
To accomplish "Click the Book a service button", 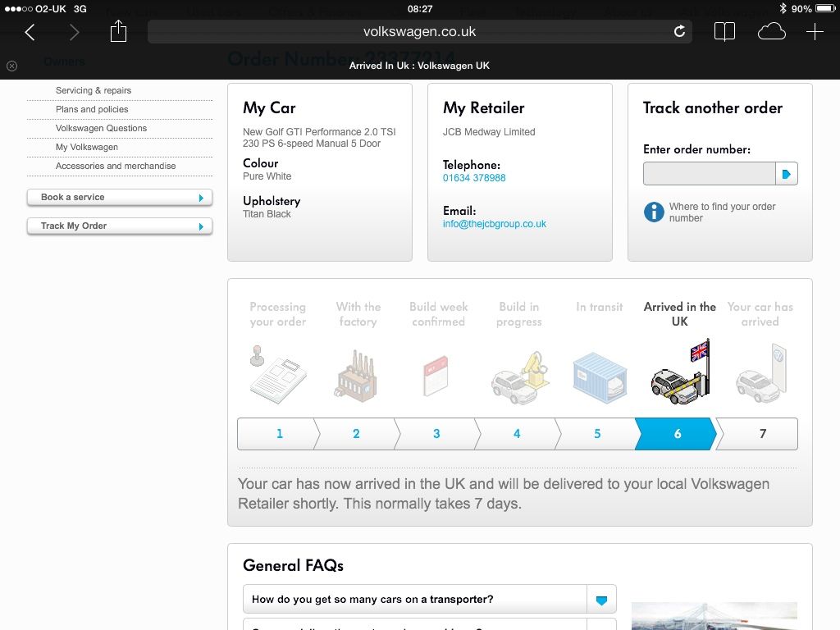I will coord(120,197).
